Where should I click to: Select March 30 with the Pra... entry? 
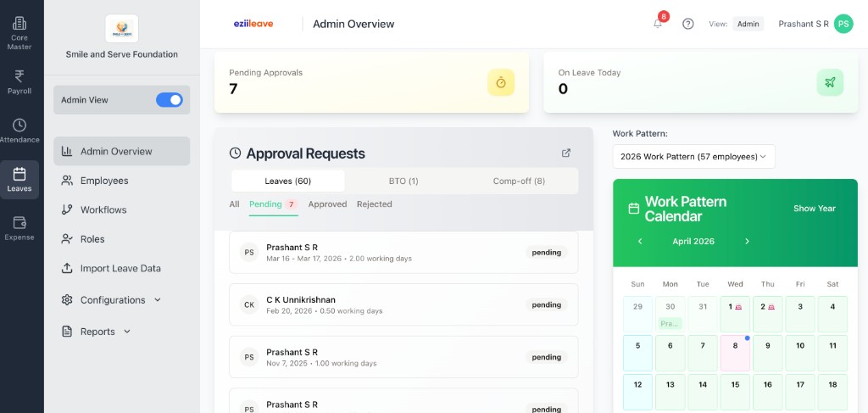tap(670, 314)
